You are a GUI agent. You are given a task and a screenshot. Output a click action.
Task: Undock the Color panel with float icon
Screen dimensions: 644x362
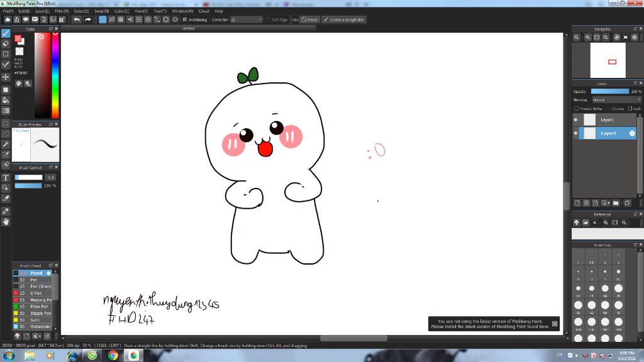pos(50,29)
